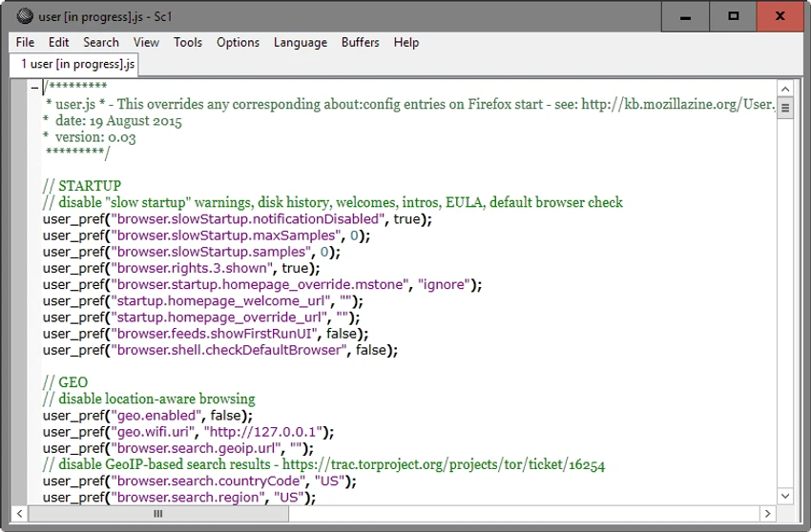Select the user [in progress].js tab

[x=74, y=64]
